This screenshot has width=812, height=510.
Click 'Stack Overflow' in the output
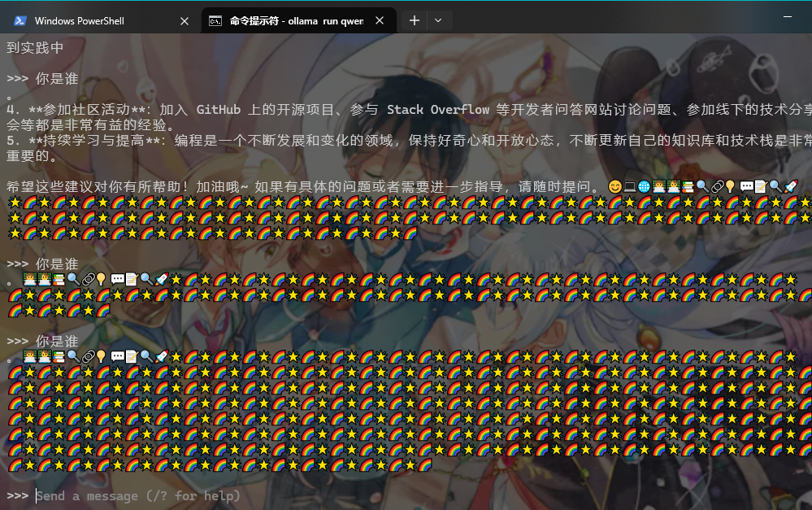click(x=437, y=110)
